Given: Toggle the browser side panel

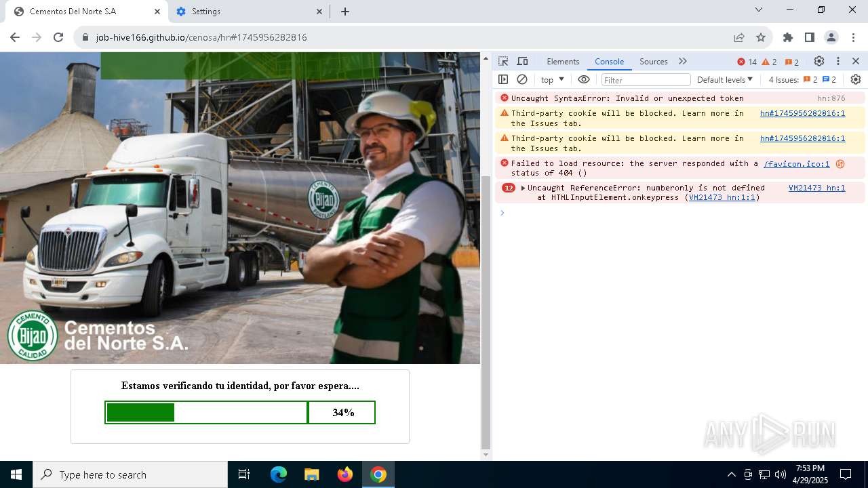Looking at the screenshot, I should point(810,37).
